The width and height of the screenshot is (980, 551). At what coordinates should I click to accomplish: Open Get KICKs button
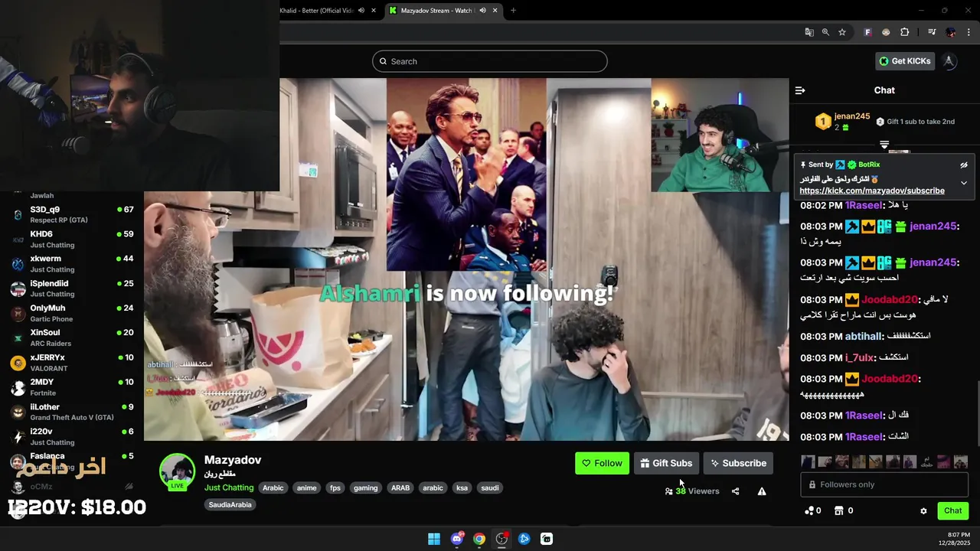click(x=905, y=61)
